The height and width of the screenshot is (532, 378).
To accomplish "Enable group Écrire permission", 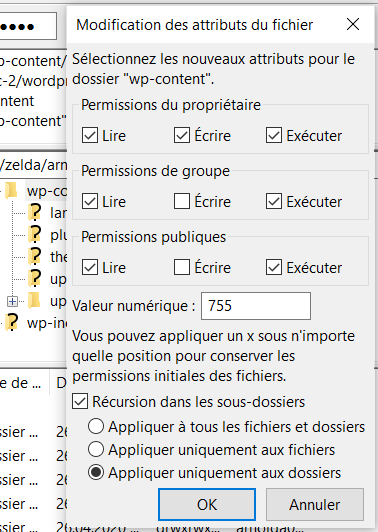I will [182, 201].
